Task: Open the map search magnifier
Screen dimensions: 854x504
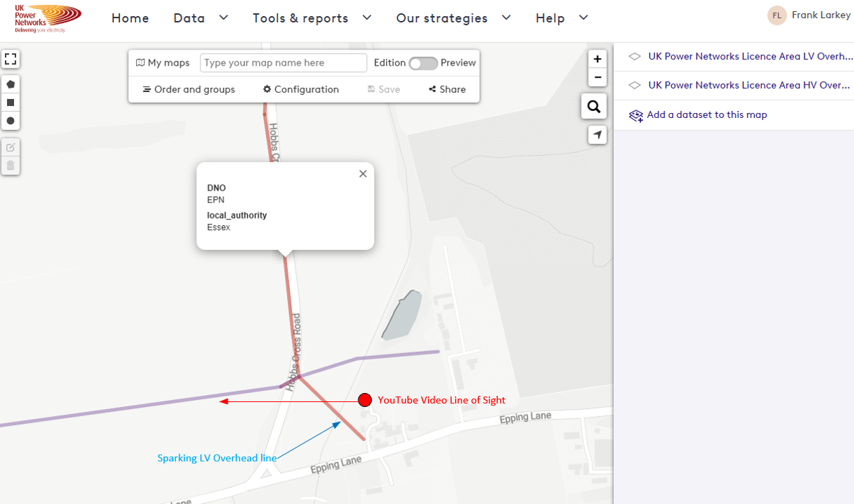Action: tap(594, 107)
